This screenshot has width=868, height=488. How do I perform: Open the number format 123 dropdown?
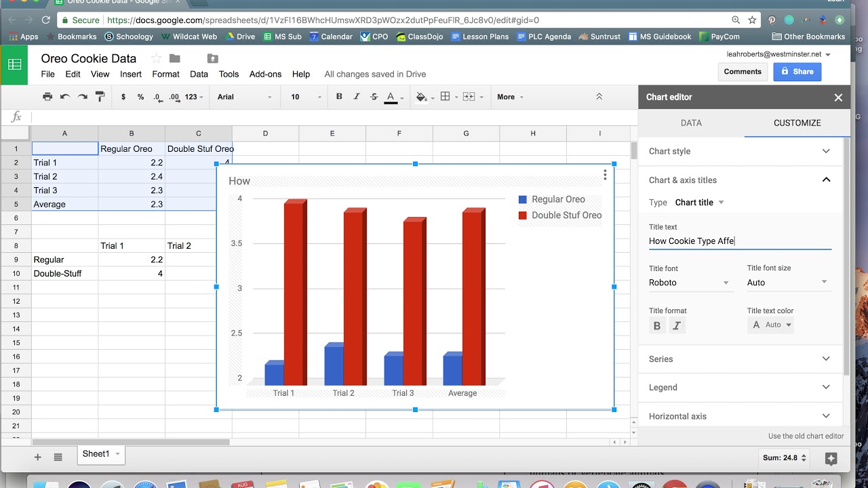[194, 97]
